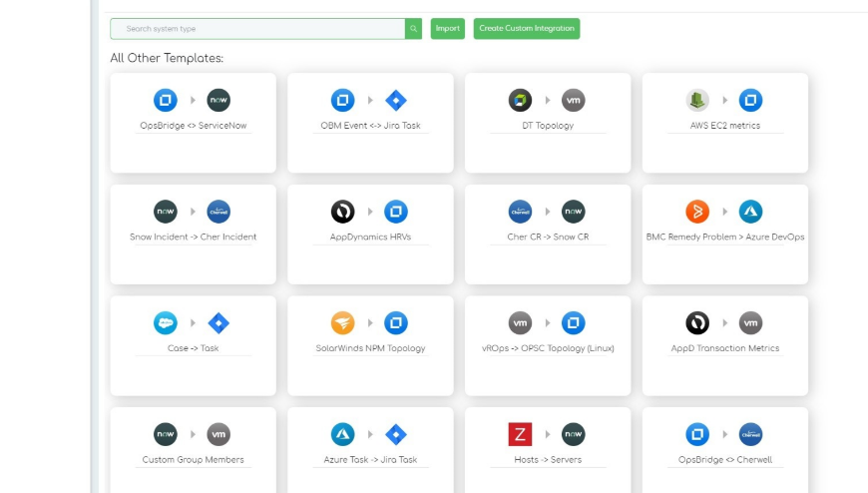Viewport: 868px width, 493px height.
Task: Click ServiceNow icon in Cher CR -> Snow CR card
Action: pos(574,212)
